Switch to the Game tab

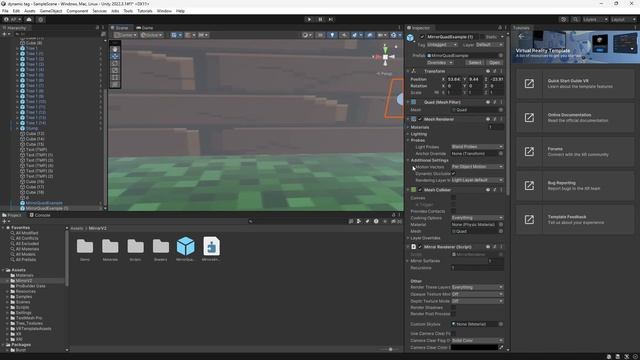pyautogui.click(x=145, y=28)
